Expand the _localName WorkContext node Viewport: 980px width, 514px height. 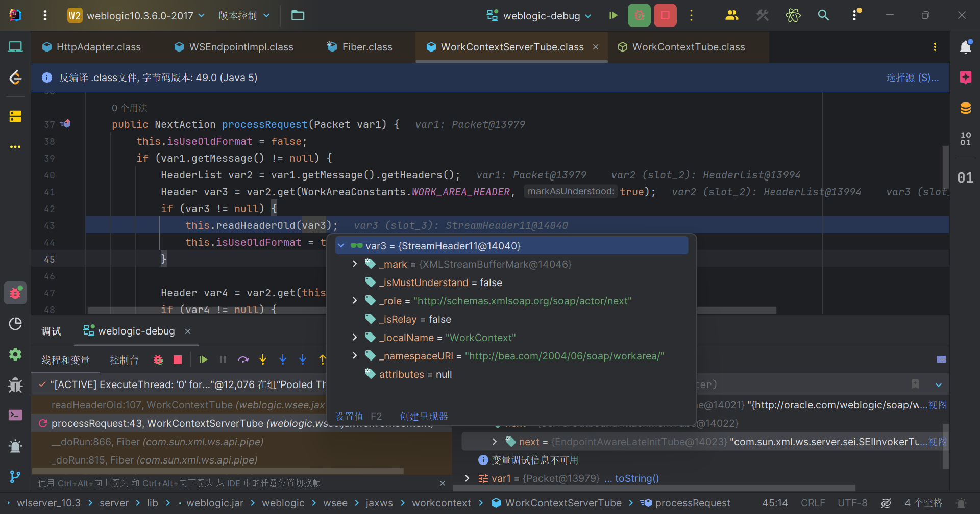pyautogui.click(x=355, y=338)
